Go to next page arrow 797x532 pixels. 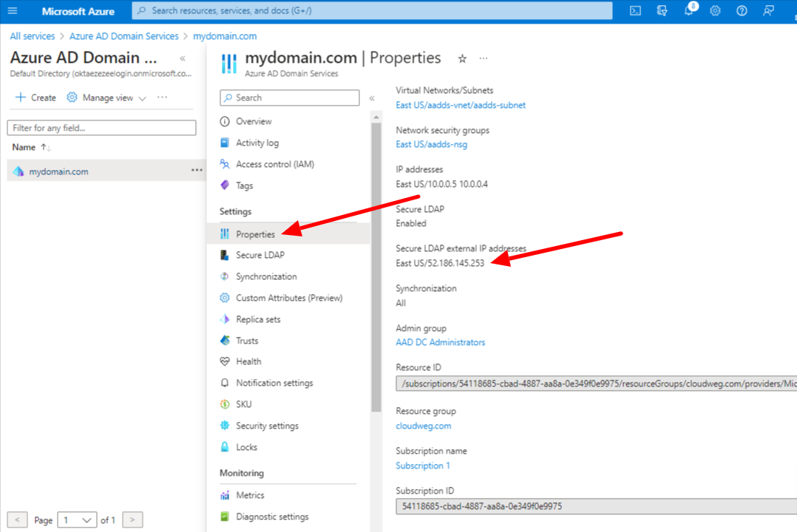point(132,519)
